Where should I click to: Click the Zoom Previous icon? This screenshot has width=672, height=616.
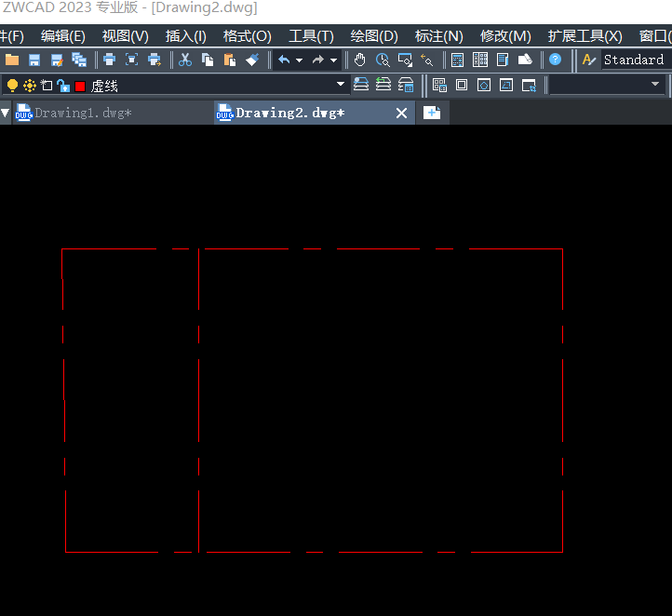pos(427,60)
